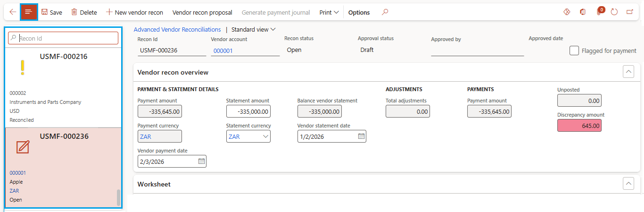Open vendor account 000001 link
Viewport: 644px width, 212px height.
point(223,51)
